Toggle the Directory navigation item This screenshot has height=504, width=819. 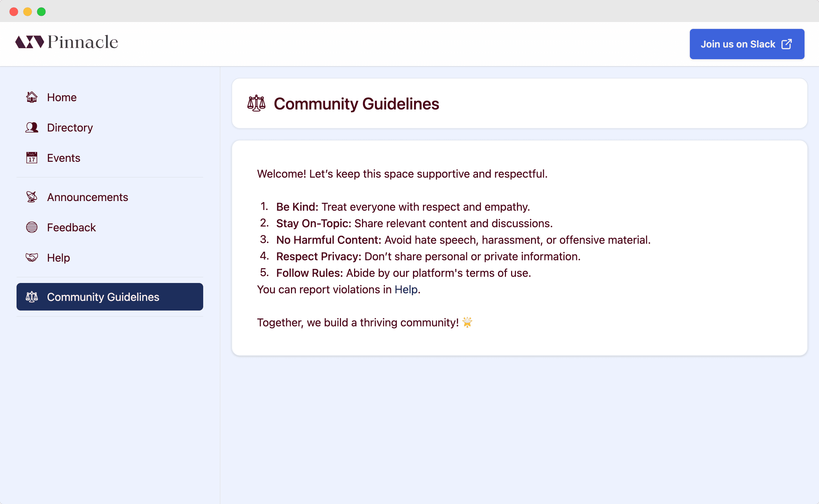(x=69, y=127)
